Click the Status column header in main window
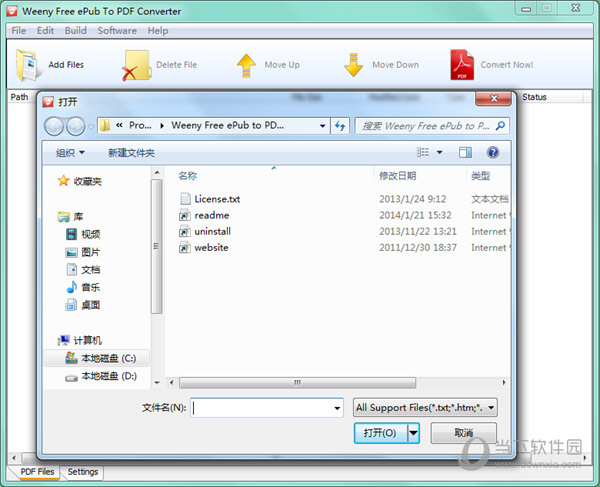The height and width of the screenshot is (487, 600). pyautogui.click(x=534, y=97)
